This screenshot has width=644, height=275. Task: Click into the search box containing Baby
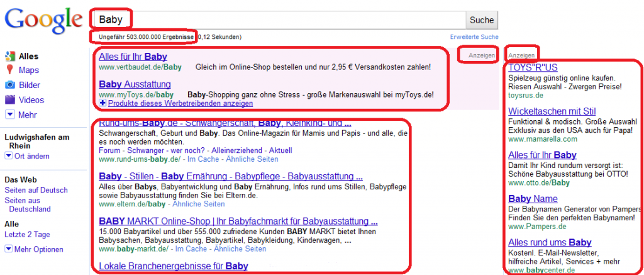[x=280, y=20]
